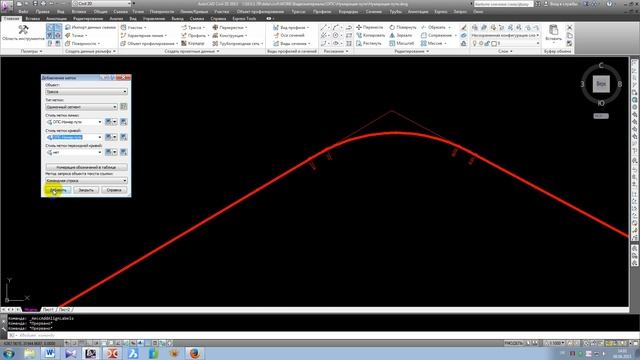Select the Сопряжение (fillet) tool

point(438,36)
